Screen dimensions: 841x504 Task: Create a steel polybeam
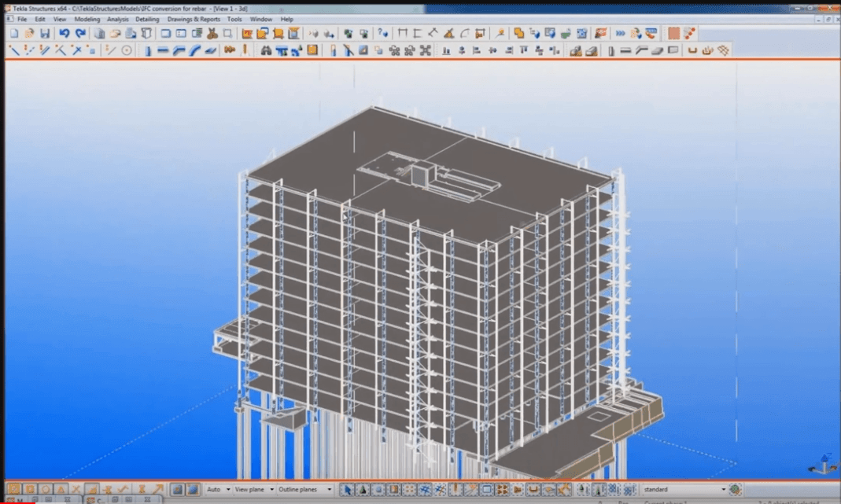tap(179, 50)
